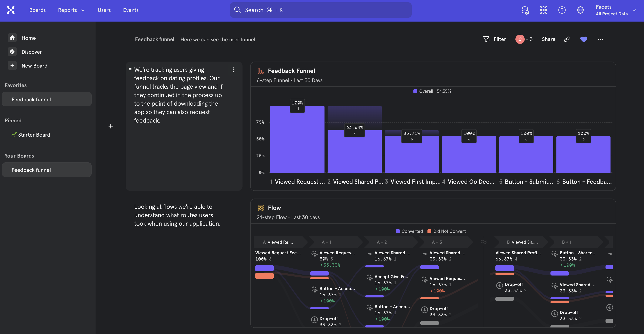Toggle Converted legend series in Flow
Viewport: 644px width, 334px height.
click(x=409, y=231)
